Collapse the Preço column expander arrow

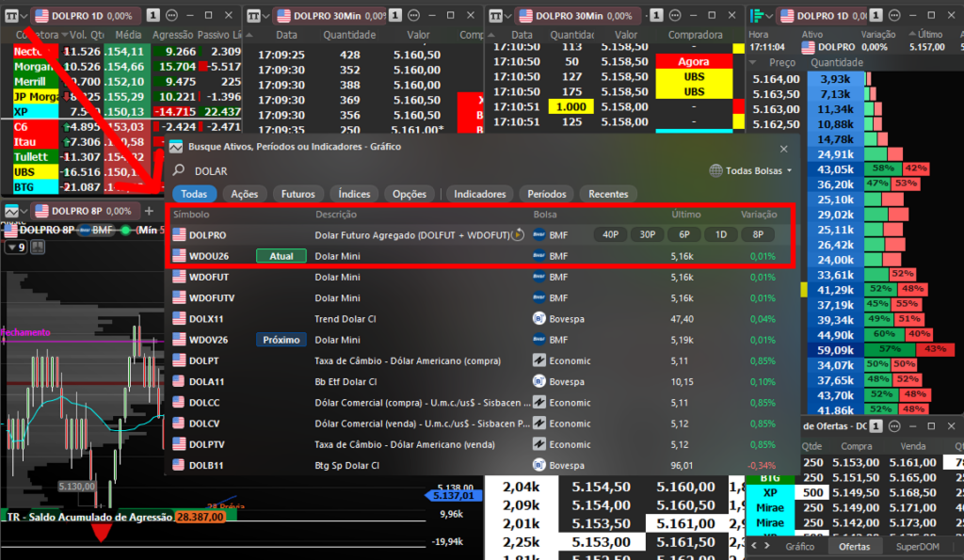[x=753, y=62]
